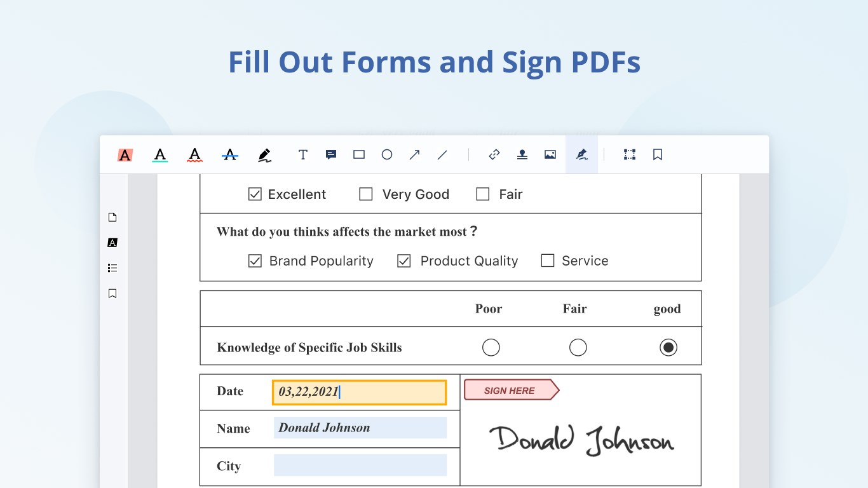Select the Fair radio button for job skills
This screenshot has width=868, height=488.
click(x=578, y=348)
